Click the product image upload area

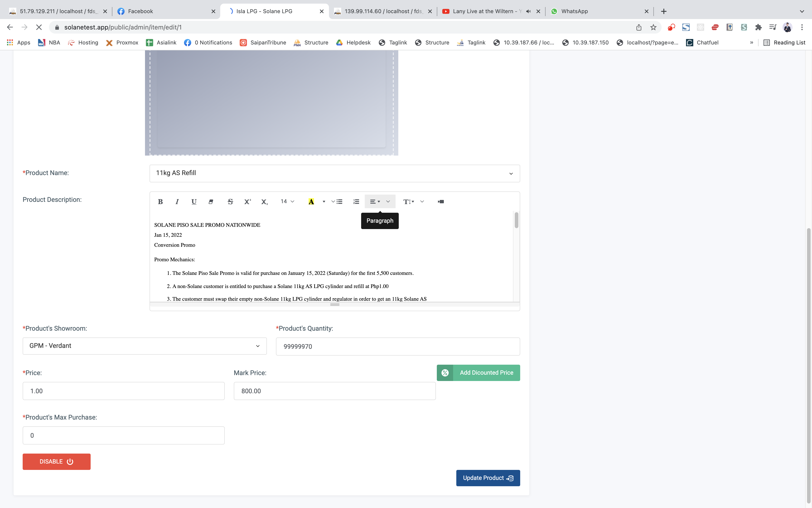271,103
